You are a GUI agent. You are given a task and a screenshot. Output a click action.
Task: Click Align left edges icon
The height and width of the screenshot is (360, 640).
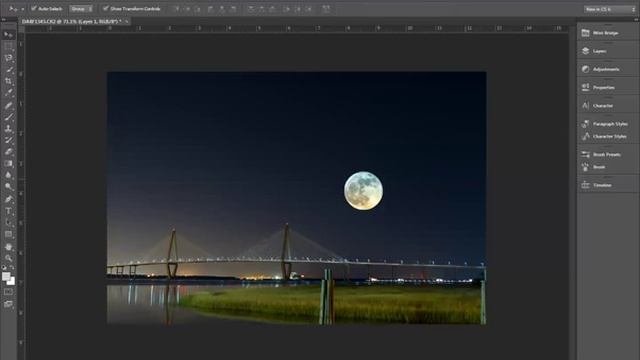[x=211, y=9]
